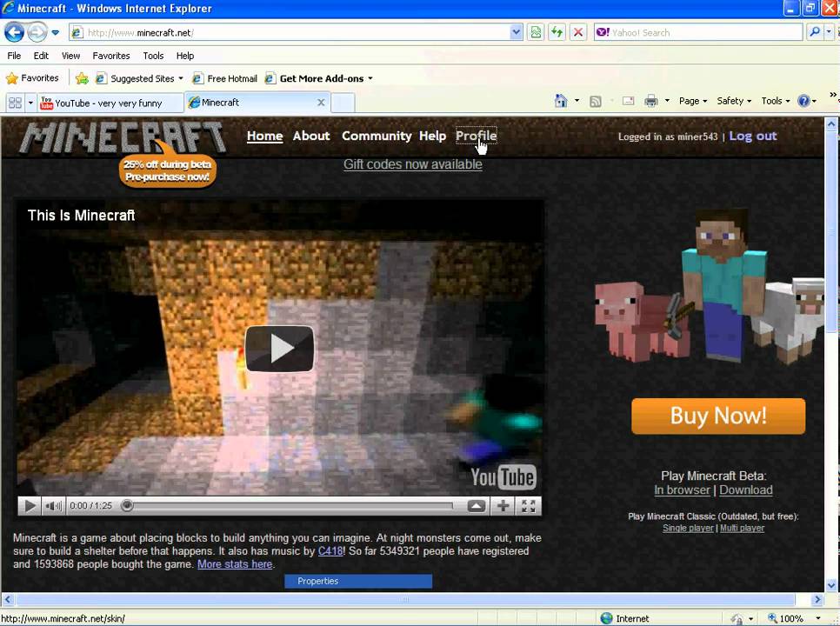Open the Tools menu in menu bar
This screenshot has width=840, height=626.
coord(153,56)
